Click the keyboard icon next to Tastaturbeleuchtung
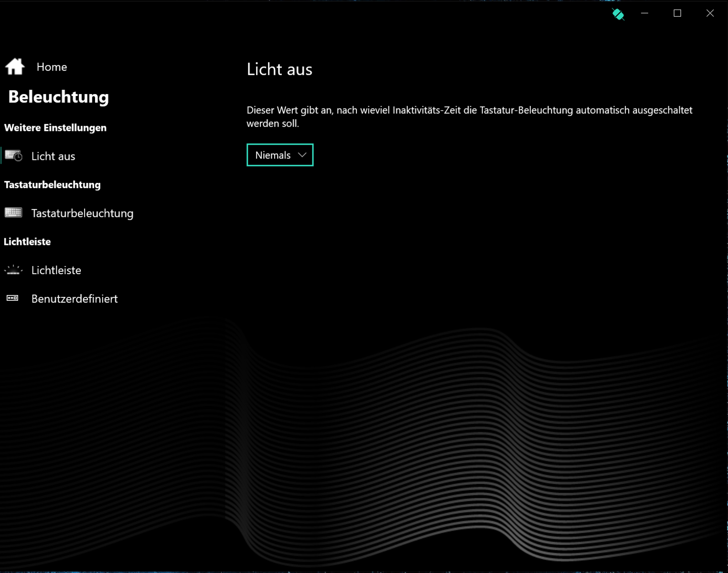The width and height of the screenshot is (728, 573). [x=13, y=212]
